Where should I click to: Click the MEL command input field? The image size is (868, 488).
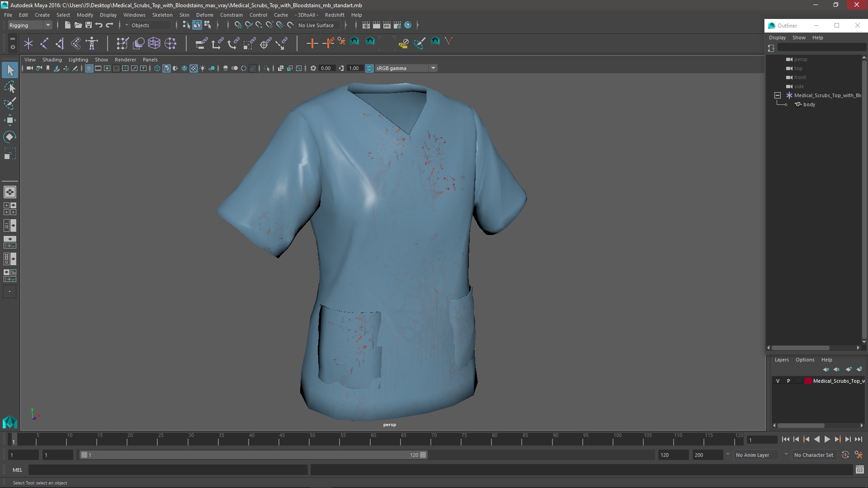point(168,470)
